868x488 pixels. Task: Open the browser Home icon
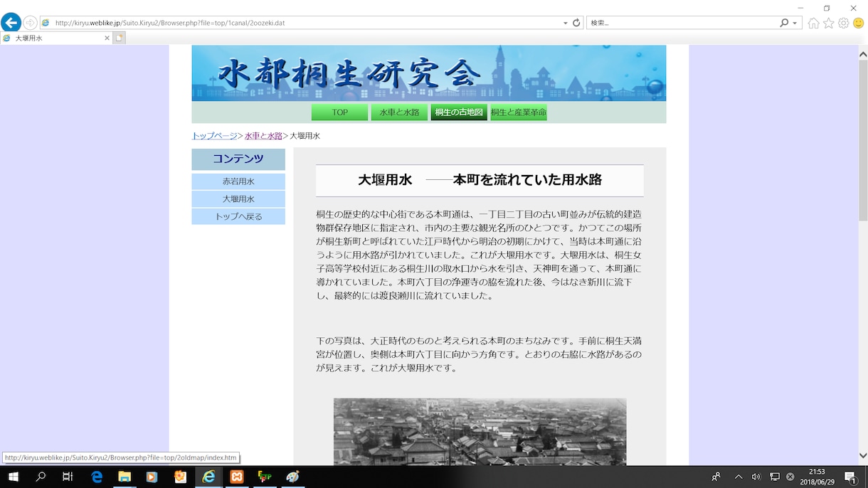[x=813, y=23]
